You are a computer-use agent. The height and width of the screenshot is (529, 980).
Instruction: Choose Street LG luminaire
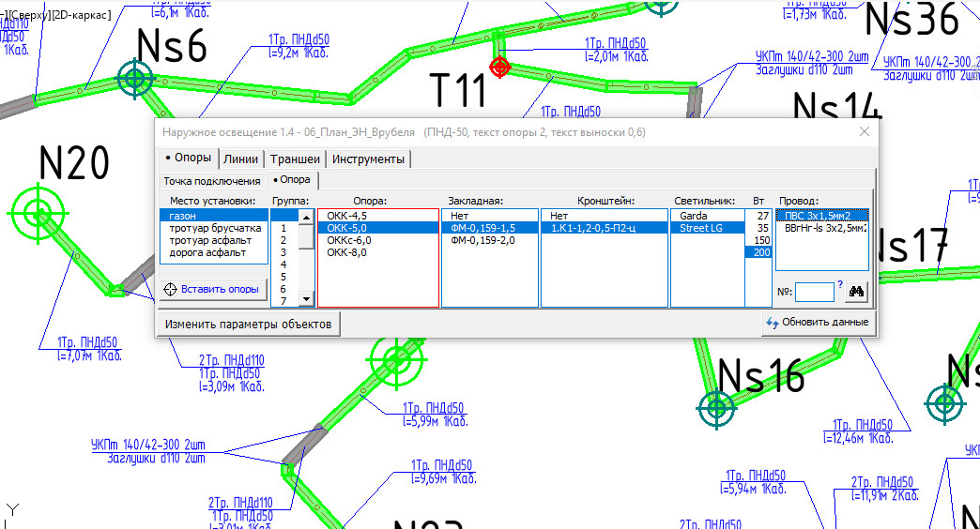pos(708,228)
